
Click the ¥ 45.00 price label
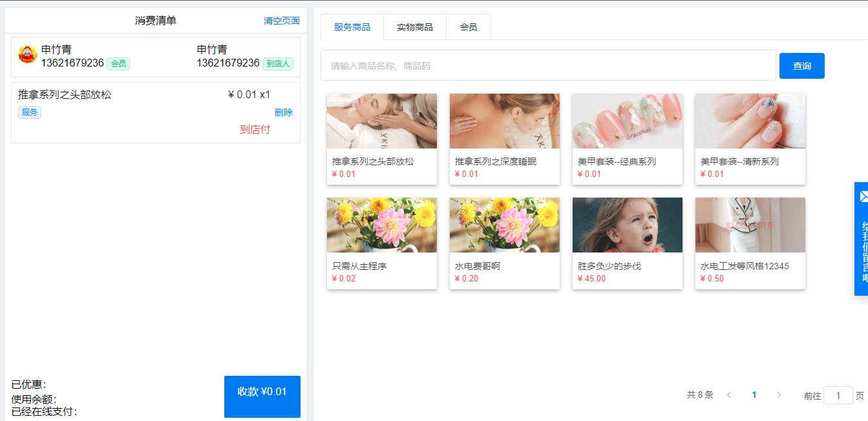[592, 279]
